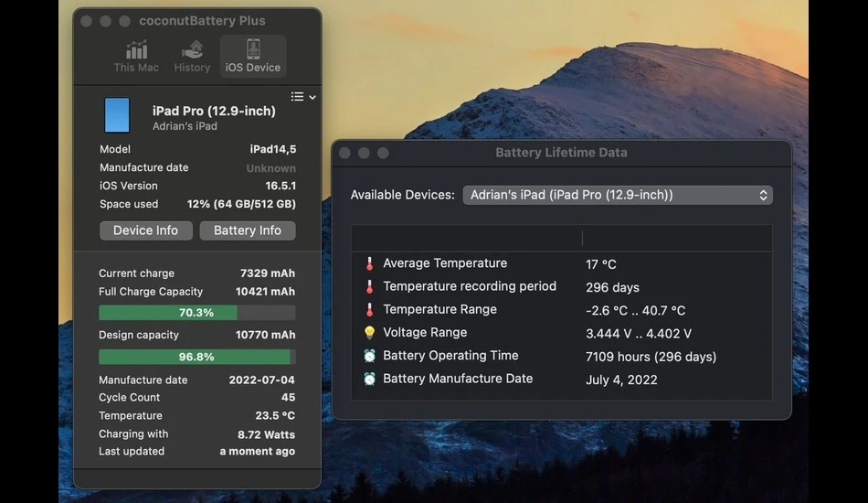Viewport: 868px width, 503px height.
Task: Click the Voltage Range light bulb icon
Action: coord(369,332)
